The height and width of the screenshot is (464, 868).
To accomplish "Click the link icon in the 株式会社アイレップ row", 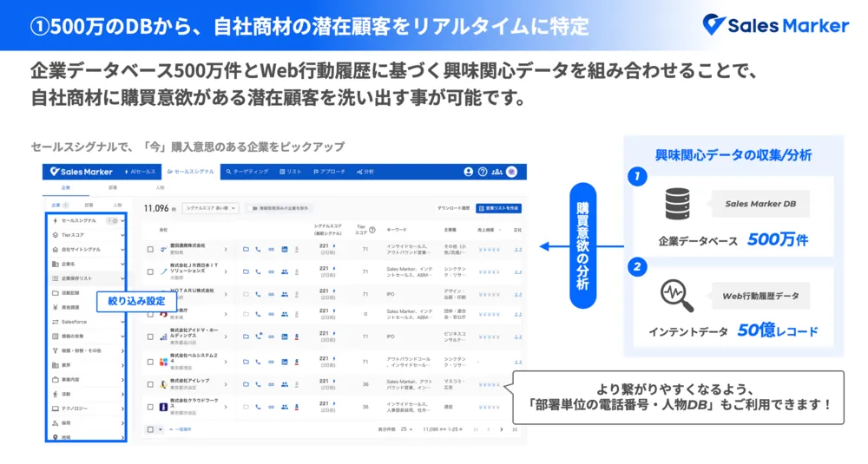I will pos(271,383).
